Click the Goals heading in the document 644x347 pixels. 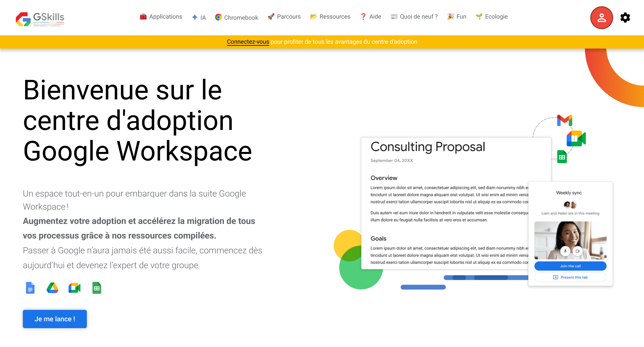378,238
